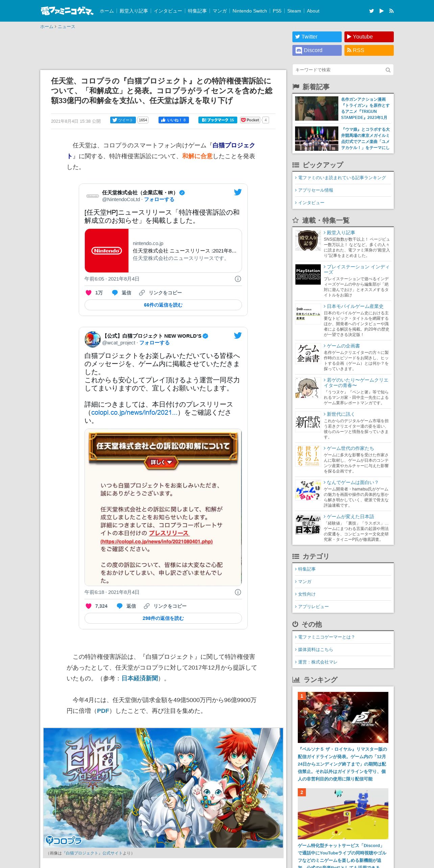Open 媒体資料はこちら link
Image resolution: width=434 pixels, height=868 pixels.
[x=316, y=650]
